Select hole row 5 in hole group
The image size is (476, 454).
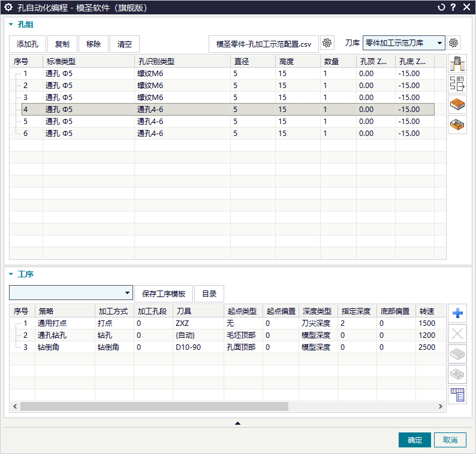coord(228,122)
